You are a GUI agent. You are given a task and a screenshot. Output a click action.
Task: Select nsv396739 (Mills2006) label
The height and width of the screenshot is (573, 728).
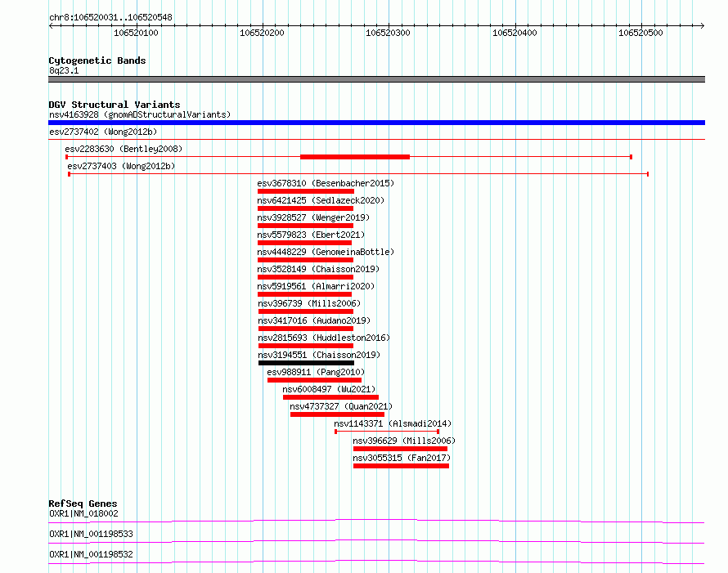pos(309,303)
